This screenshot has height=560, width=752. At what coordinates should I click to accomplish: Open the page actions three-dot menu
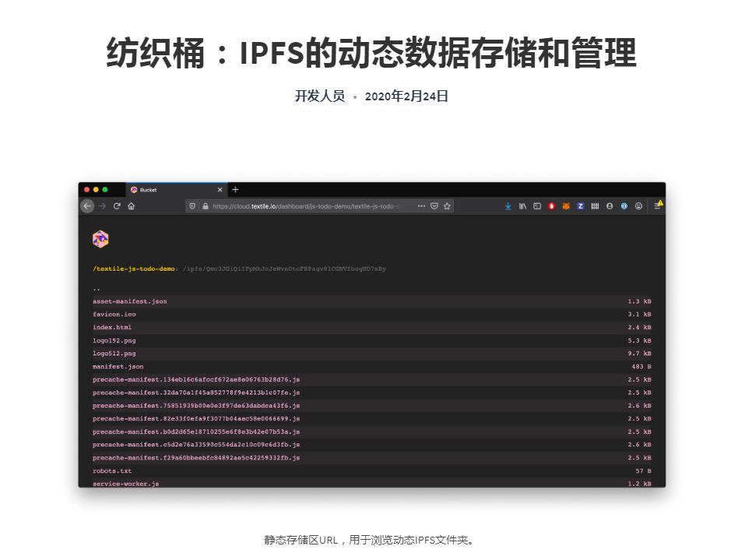(x=422, y=206)
